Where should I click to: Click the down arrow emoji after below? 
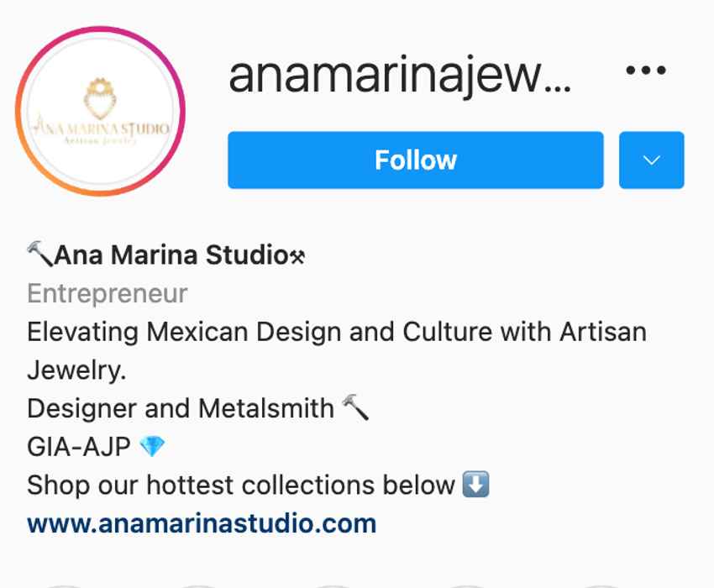[x=475, y=484]
